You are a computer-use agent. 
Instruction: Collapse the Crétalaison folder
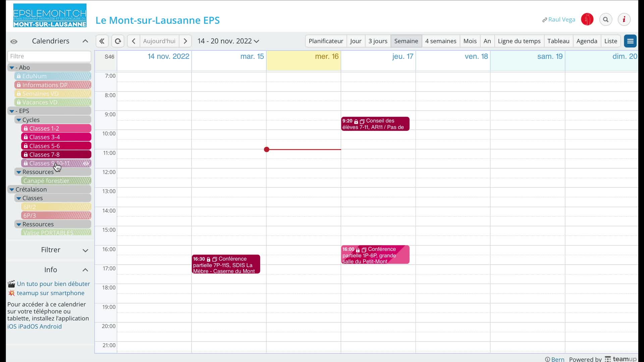[12, 189]
